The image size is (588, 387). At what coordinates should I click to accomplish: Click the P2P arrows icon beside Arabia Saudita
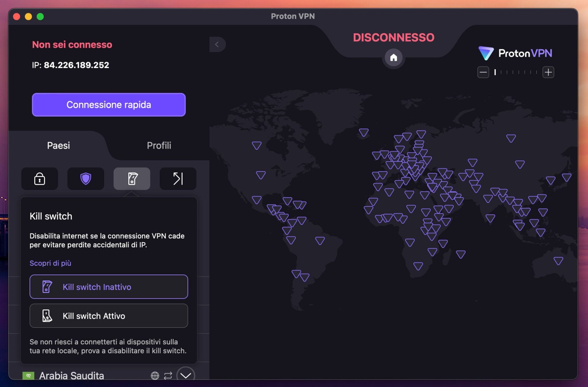[168, 376]
